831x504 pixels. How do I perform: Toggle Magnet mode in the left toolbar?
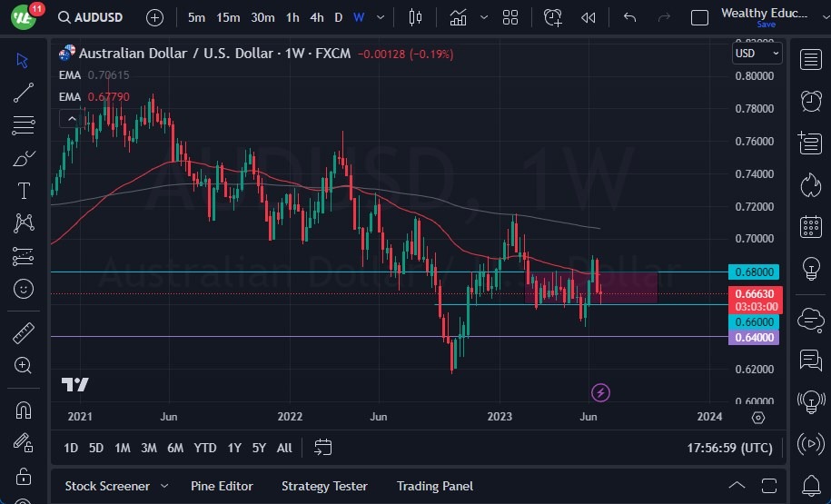pyautogui.click(x=24, y=410)
